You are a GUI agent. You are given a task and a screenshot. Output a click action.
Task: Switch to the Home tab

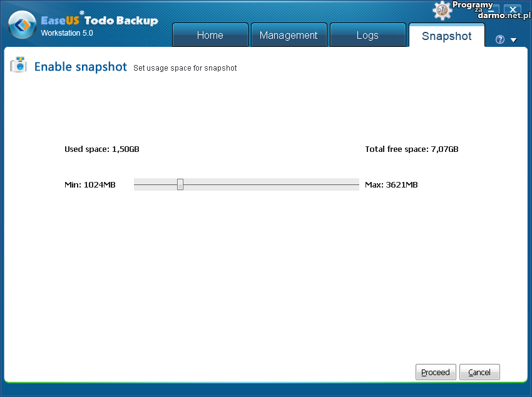tap(210, 35)
